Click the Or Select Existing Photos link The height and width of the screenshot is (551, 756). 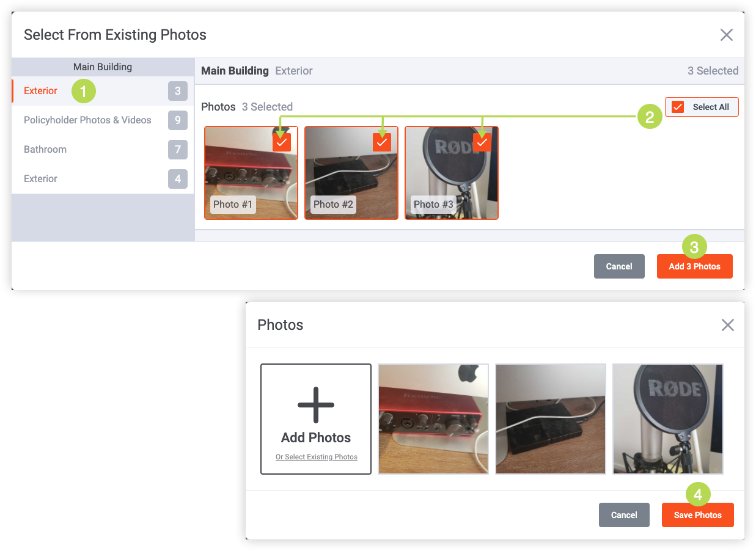click(317, 457)
